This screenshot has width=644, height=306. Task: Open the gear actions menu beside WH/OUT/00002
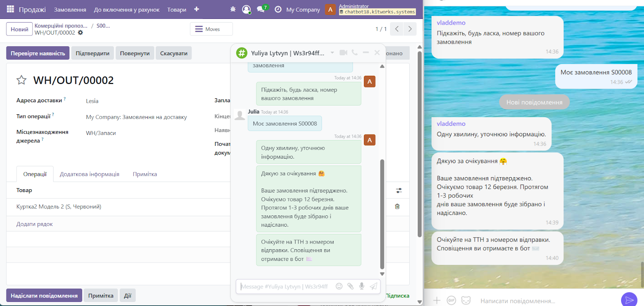point(80,33)
